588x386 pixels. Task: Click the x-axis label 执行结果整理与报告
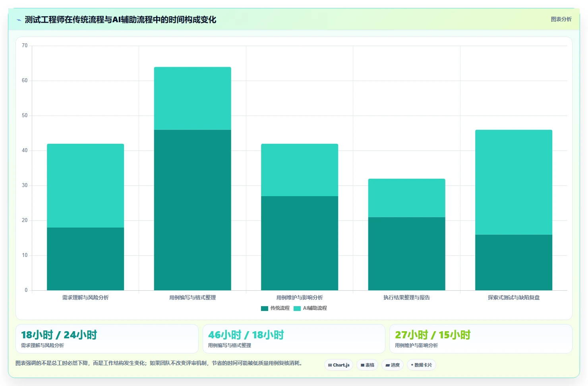click(407, 297)
